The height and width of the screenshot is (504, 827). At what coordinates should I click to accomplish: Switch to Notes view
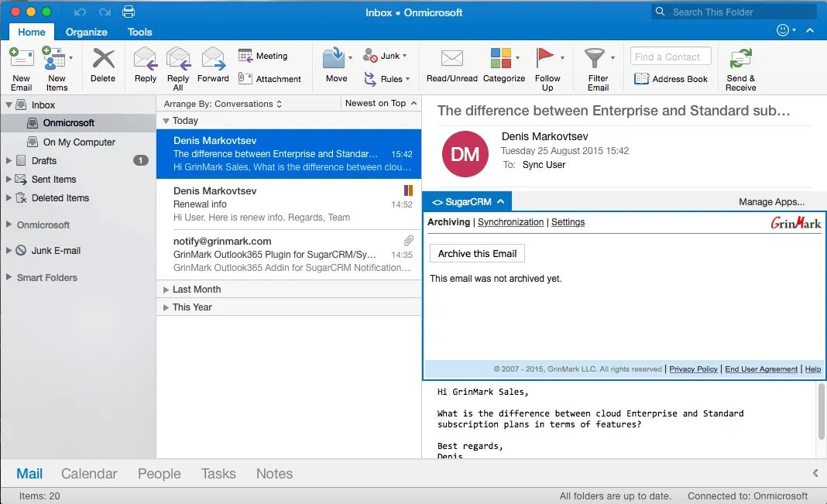tap(274, 474)
